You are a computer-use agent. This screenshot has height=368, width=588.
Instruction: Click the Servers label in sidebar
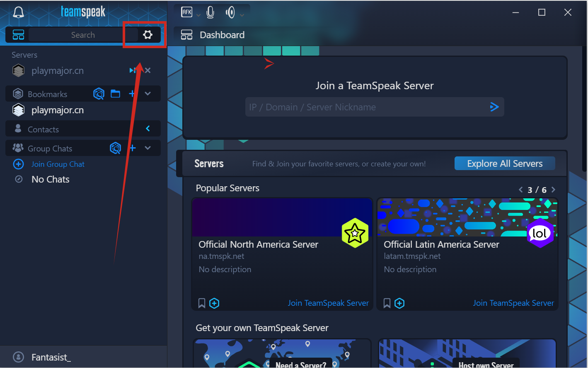[24, 55]
